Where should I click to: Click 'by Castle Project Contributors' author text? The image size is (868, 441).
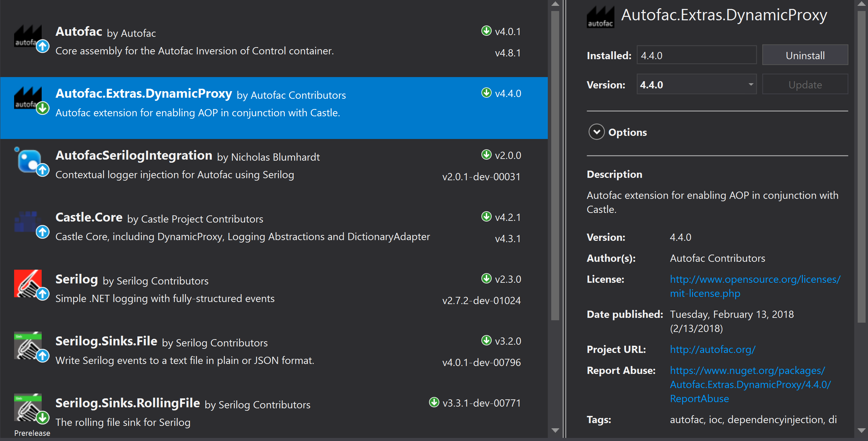pyautogui.click(x=195, y=219)
